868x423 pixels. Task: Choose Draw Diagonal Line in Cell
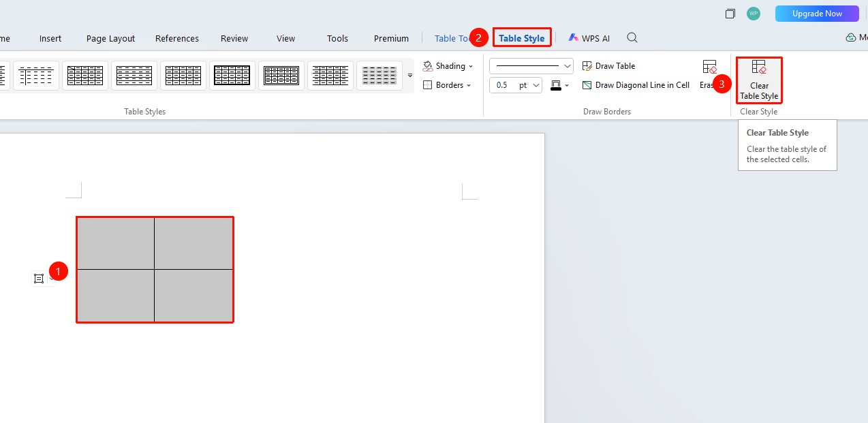coord(636,85)
